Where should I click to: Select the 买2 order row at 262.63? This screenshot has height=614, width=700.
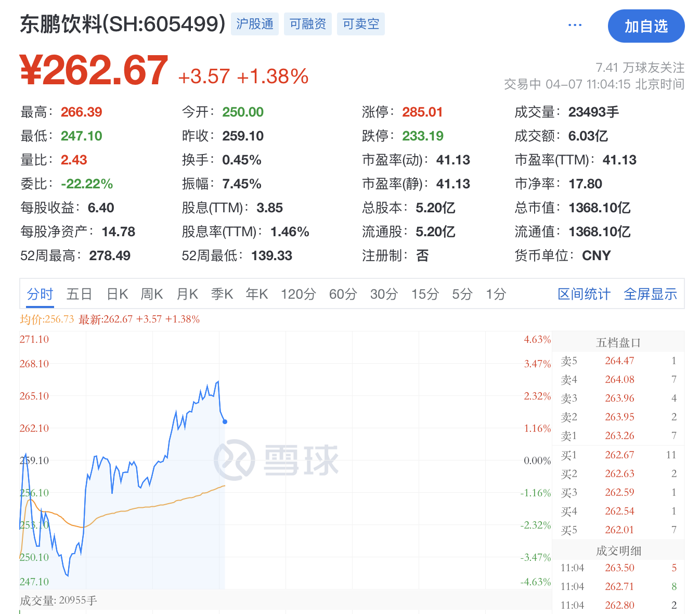coord(618,474)
